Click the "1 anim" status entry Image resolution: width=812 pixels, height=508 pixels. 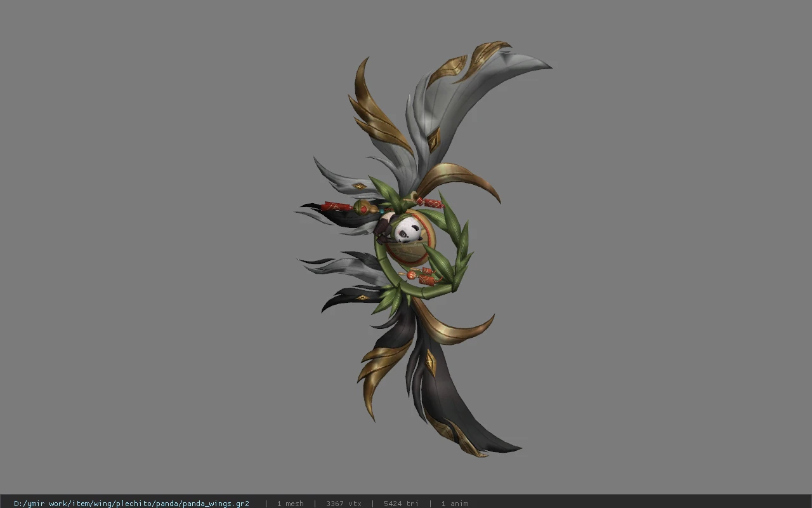click(455, 504)
